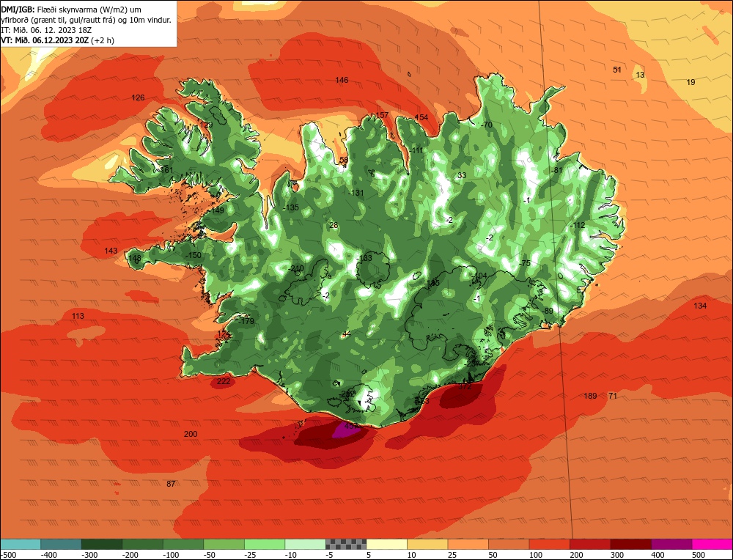The image size is (733, 560).
Task: Click the map value '-135' in the west
Action: coord(291,207)
